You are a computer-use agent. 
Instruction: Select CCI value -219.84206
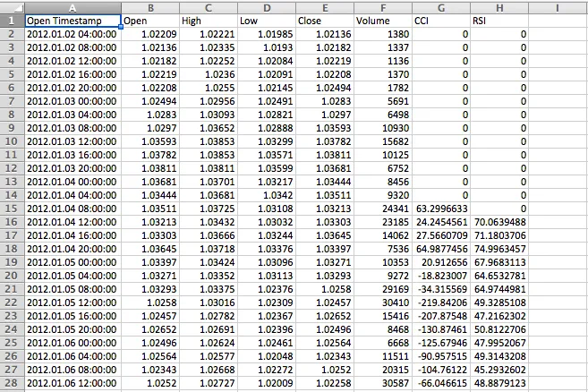pyautogui.click(x=441, y=303)
